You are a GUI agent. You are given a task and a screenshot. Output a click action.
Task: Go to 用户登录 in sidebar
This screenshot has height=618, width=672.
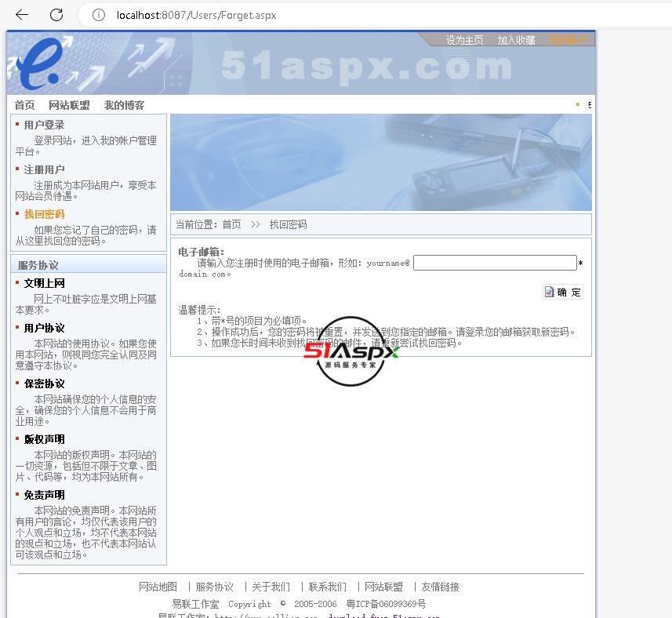click(x=44, y=125)
